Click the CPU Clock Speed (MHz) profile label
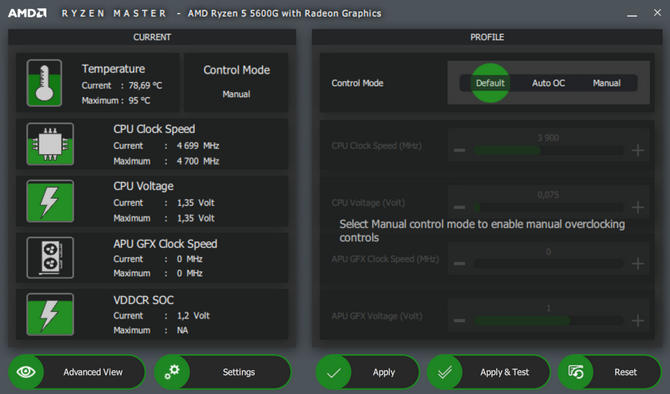 coord(376,146)
